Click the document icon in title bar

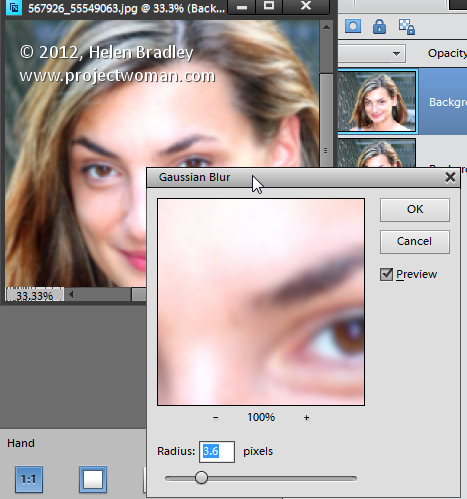(14, 7)
